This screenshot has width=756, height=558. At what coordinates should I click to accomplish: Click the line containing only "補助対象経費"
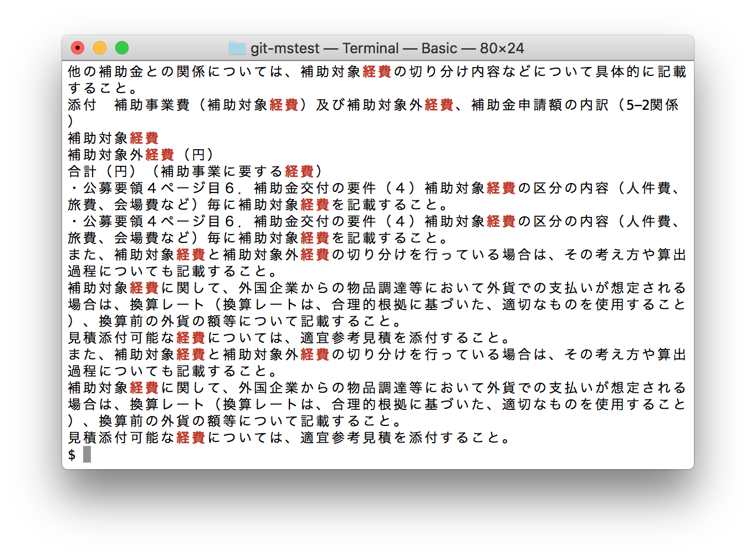[113, 138]
